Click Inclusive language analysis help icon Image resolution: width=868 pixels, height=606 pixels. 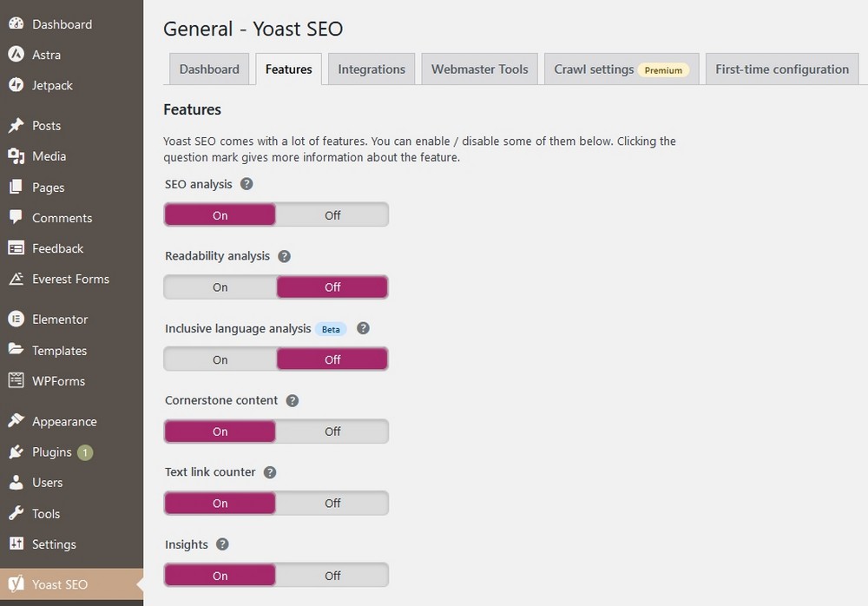(363, 328)
